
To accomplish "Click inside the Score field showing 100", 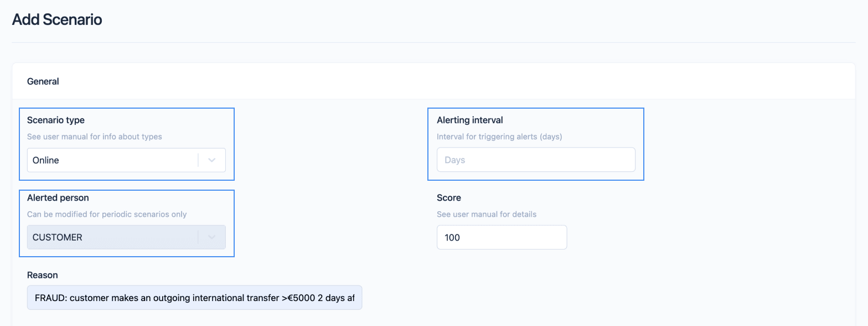I will (502, 237).
